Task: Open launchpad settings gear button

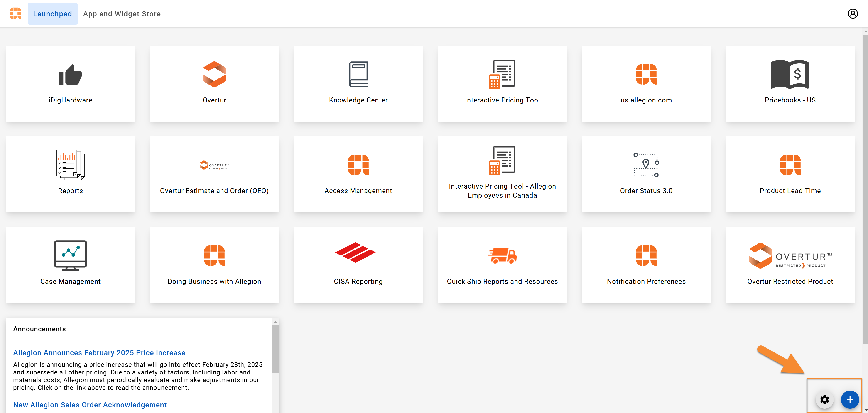Action: point(824,400)
